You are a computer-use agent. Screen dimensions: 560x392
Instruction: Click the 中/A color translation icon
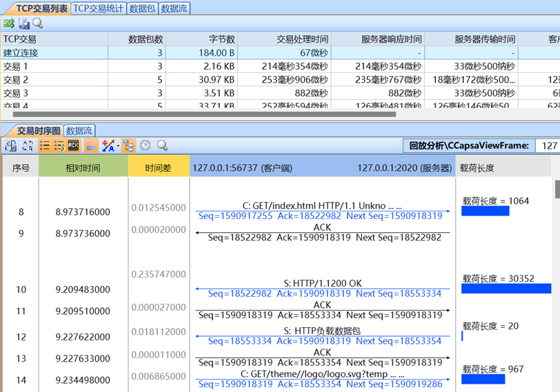[108, 145]
